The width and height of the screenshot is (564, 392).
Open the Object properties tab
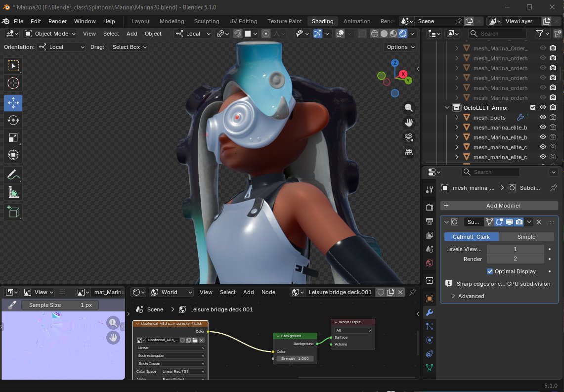(x=430, y=299)
